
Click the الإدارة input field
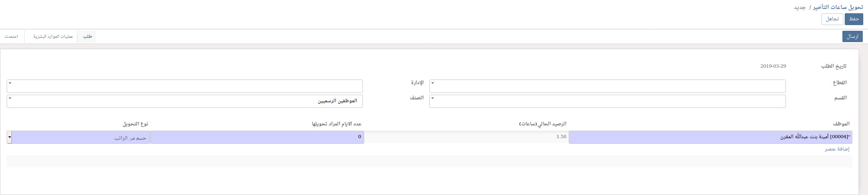[185, 86]
